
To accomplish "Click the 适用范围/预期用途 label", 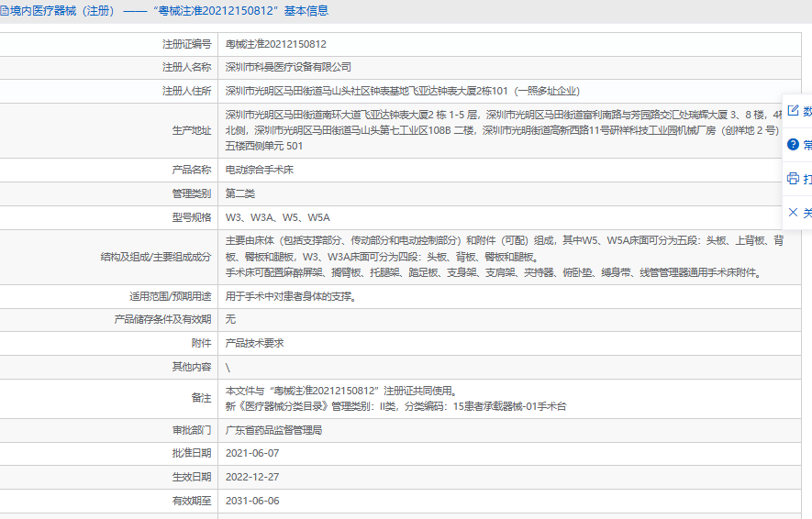I will click(171, 296).
